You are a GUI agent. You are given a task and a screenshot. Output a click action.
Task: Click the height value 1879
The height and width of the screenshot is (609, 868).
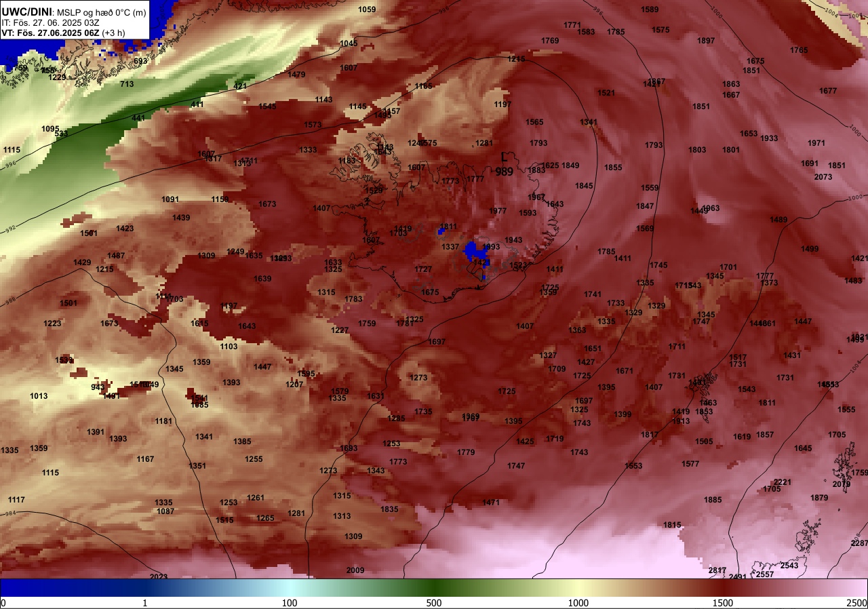[x=819, y=498]
